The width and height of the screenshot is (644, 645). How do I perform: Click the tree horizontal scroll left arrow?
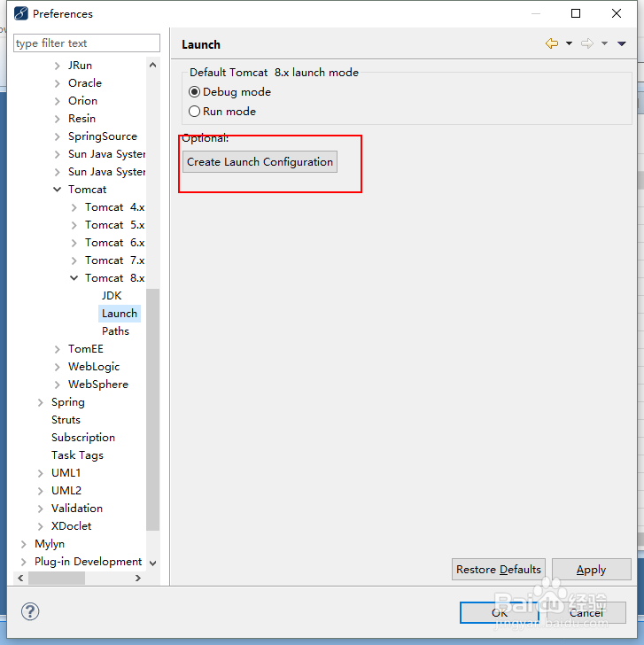pyautogui.click(x=20, y=578)
